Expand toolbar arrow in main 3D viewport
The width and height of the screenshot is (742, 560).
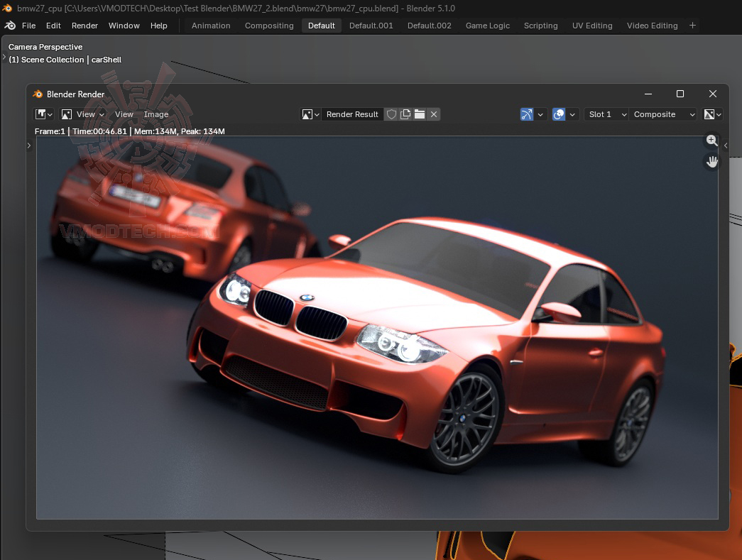(x=4, y=57)
